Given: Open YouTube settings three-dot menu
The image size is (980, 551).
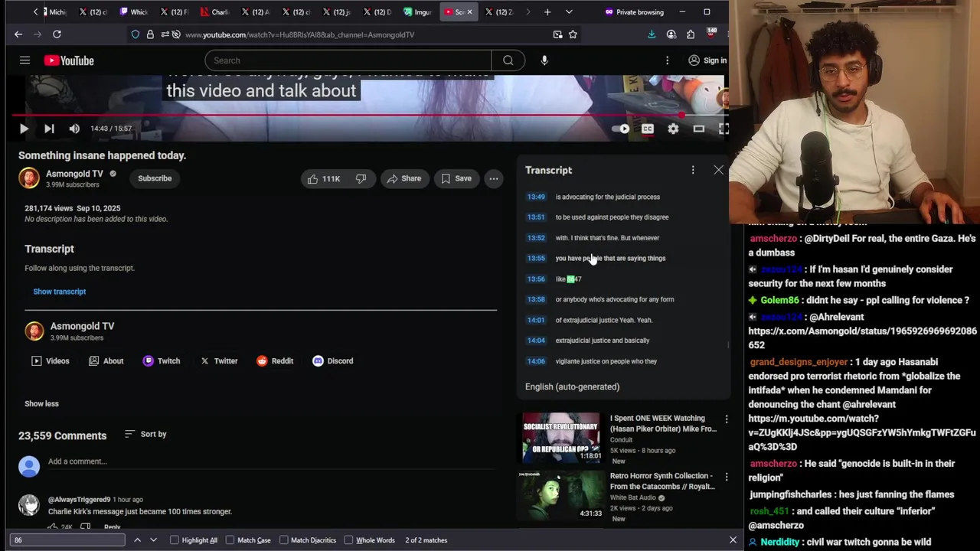Looking at the screenshot, I should pyautogui.click(x=667, y=60).
